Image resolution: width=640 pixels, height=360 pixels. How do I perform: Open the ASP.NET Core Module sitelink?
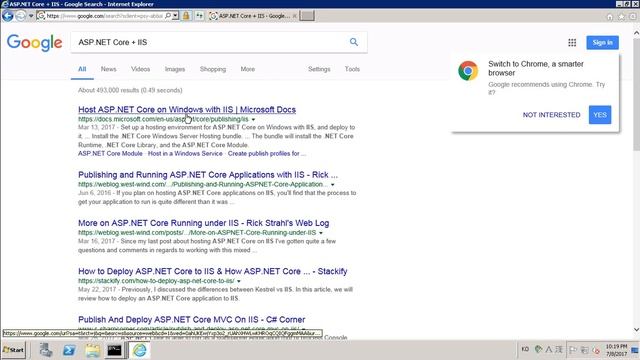pyautogui.click(x=110, y=153)
